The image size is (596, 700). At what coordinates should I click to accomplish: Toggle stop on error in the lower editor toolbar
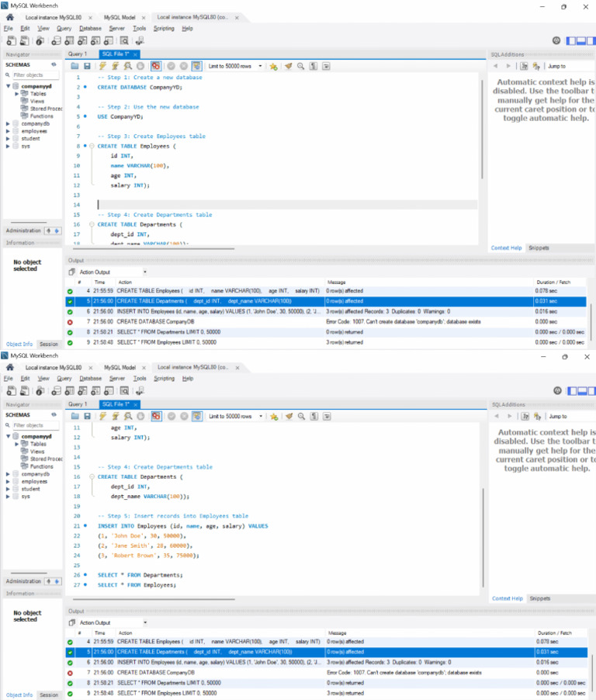(156, 416)
